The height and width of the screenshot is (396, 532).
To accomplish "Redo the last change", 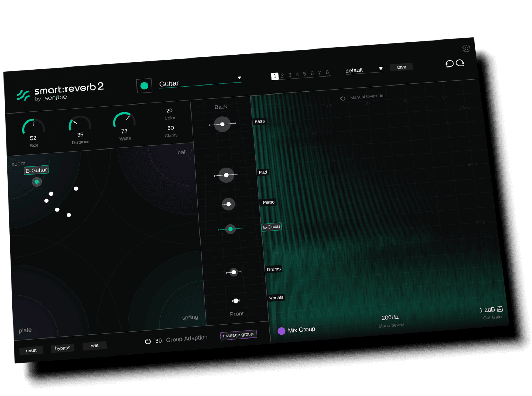I will (x=461, y=63).
